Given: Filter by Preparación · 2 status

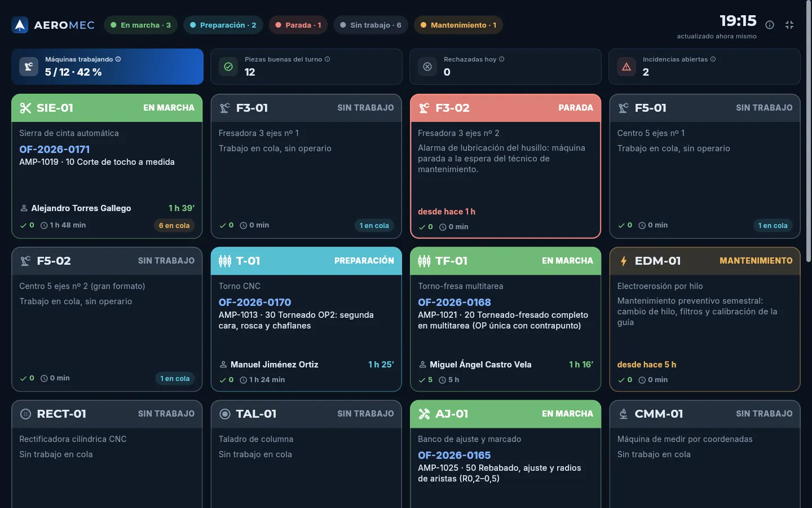Looking at the screenshot, I should pos(223,25).
